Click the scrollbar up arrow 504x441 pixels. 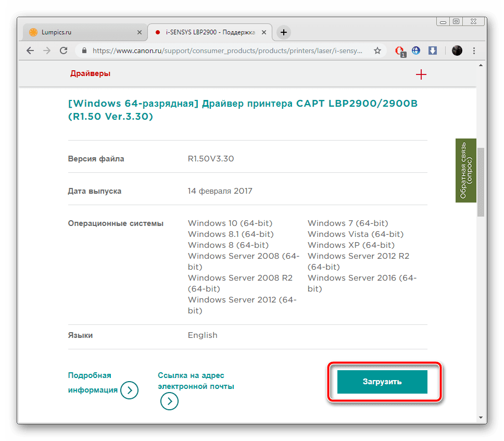[481, 65]
